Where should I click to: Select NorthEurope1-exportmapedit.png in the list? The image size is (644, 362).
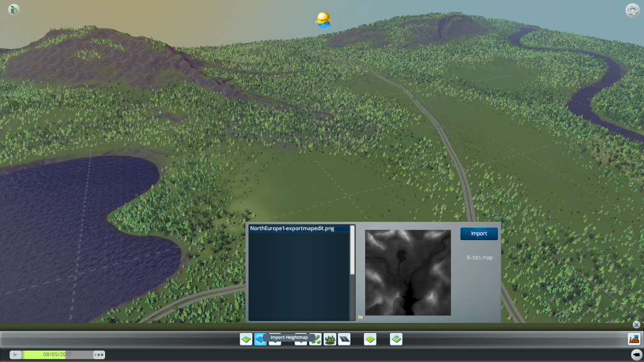299,229
